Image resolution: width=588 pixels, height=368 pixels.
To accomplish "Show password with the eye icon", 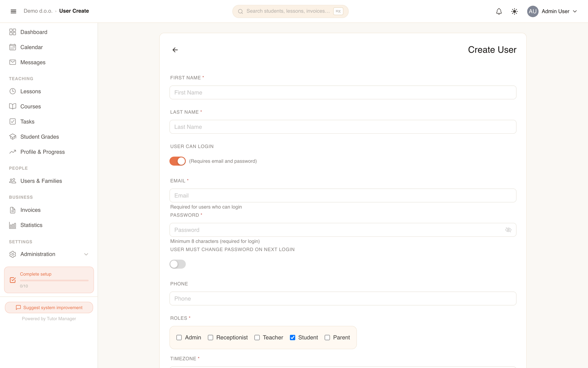I will tap(508, 230).
